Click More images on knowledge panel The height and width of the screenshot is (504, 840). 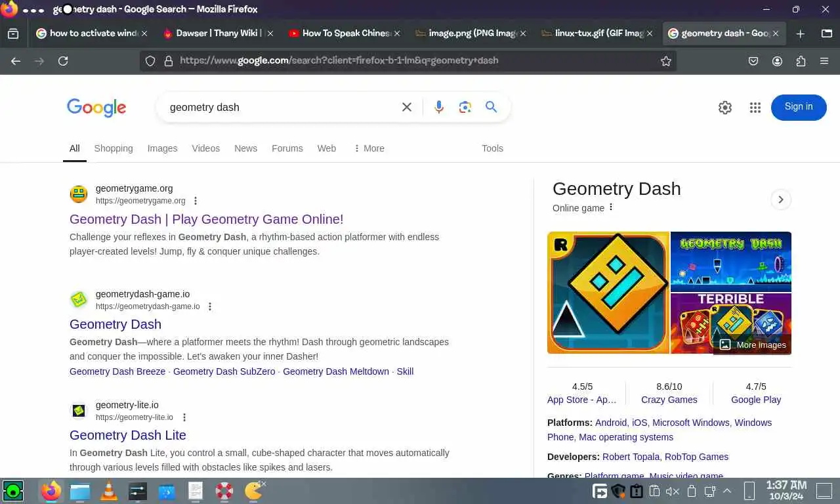(x=753, y=345)
